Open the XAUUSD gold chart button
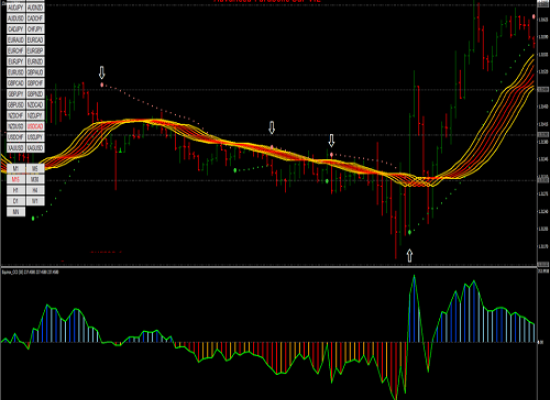Image resolution: width=550 pixels, height=400 pixels. click(x=16, y=148)
